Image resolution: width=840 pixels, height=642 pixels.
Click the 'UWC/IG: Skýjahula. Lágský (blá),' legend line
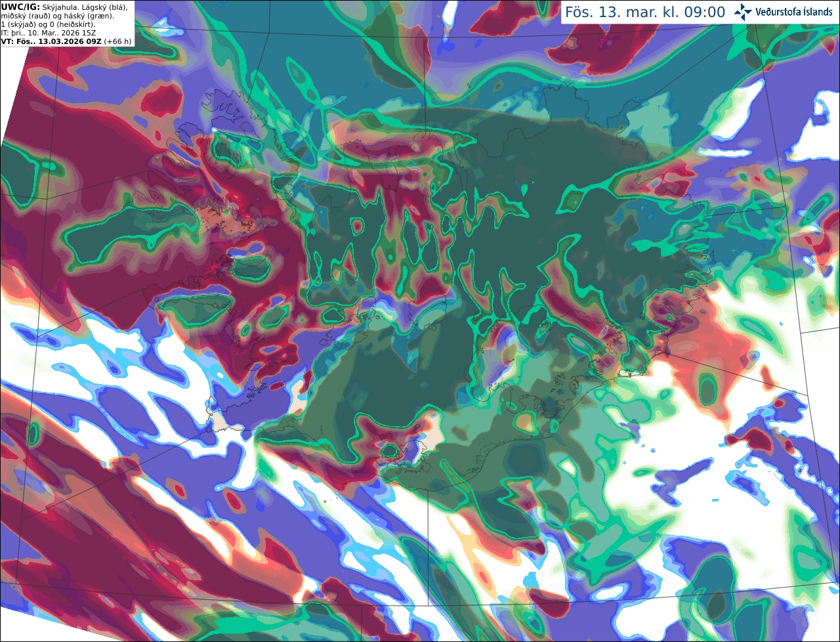point(64,7)
